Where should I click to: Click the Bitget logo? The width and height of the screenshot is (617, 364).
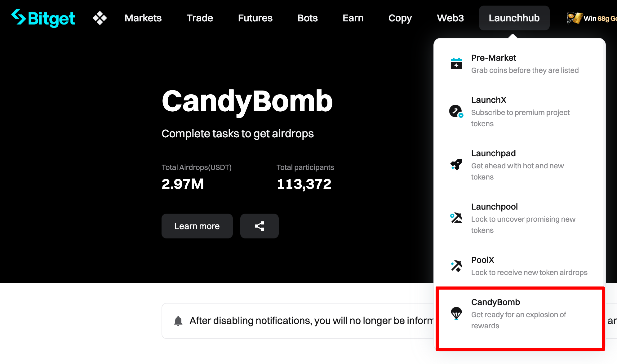[43, 18]
